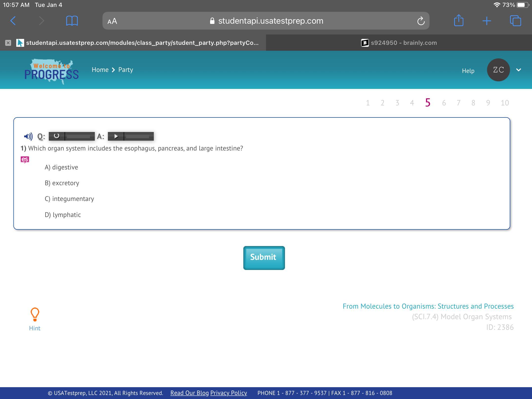
Task: Choose answer D) lymphatic
Action: [63, 215]
